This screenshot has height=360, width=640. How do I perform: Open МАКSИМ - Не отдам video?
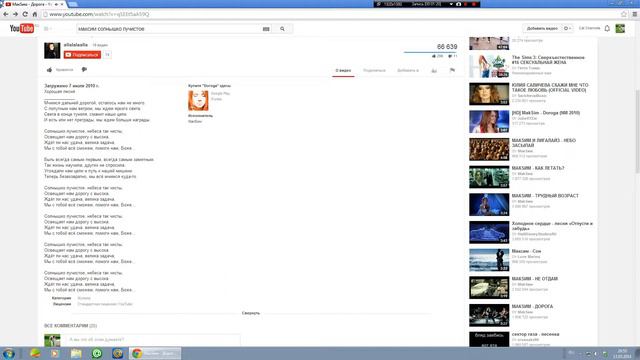point(535,279)
